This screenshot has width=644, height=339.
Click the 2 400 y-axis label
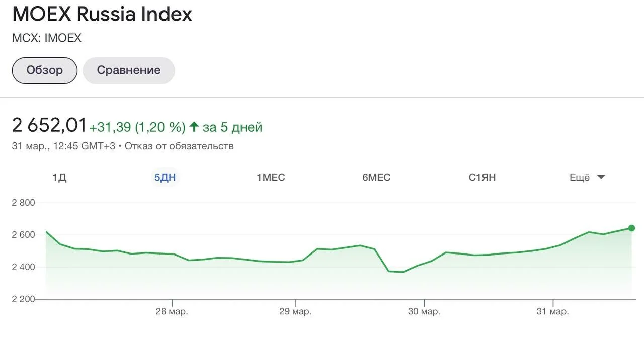[24, 267]
